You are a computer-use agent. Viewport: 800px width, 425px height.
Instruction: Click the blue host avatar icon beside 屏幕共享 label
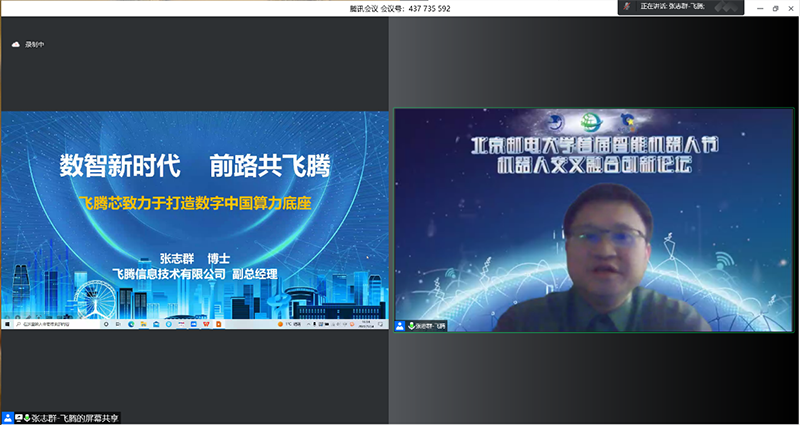[7, 418]
